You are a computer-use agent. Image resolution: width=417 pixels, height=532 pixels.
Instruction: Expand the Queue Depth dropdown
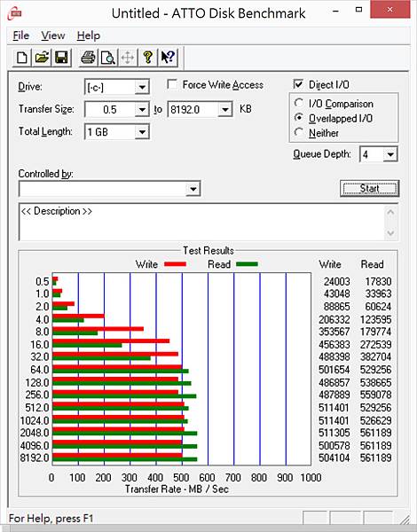click(390, 154)
